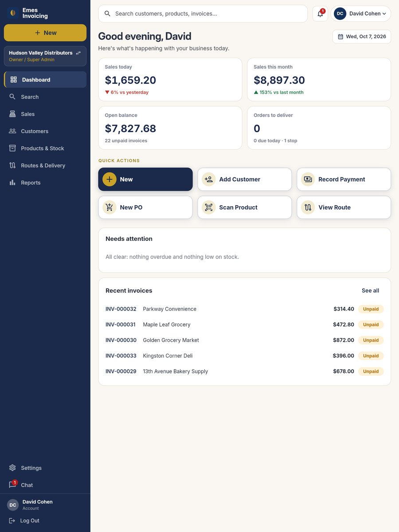Click the calendar icon next to Wed, Oct 7, 2026
The image size is (399, 532).
(340, 36)
